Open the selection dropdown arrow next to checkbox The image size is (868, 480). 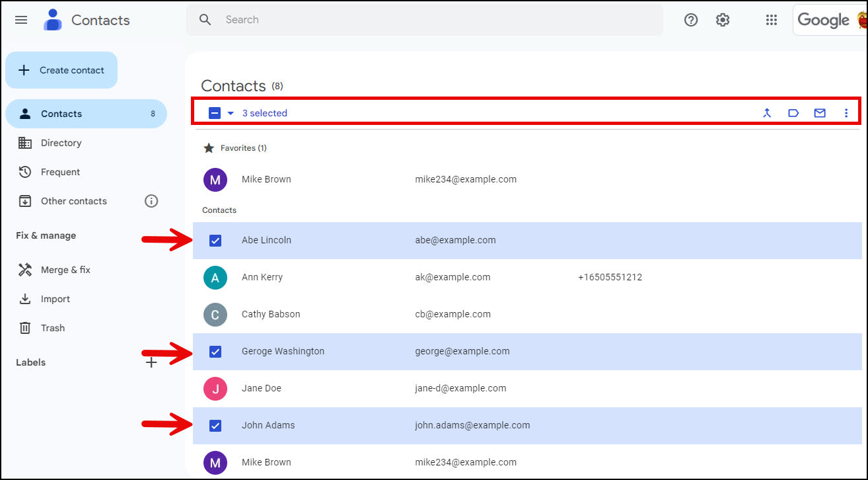pos(230,112)
